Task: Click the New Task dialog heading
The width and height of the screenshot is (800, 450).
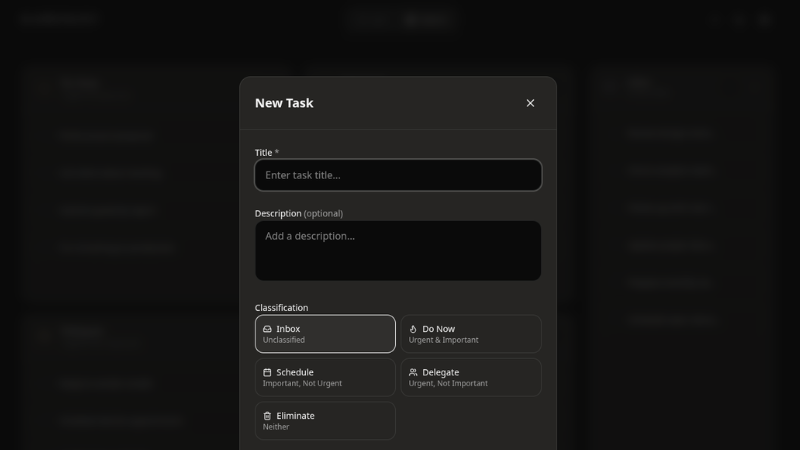Action: click(x=284, y=103)
